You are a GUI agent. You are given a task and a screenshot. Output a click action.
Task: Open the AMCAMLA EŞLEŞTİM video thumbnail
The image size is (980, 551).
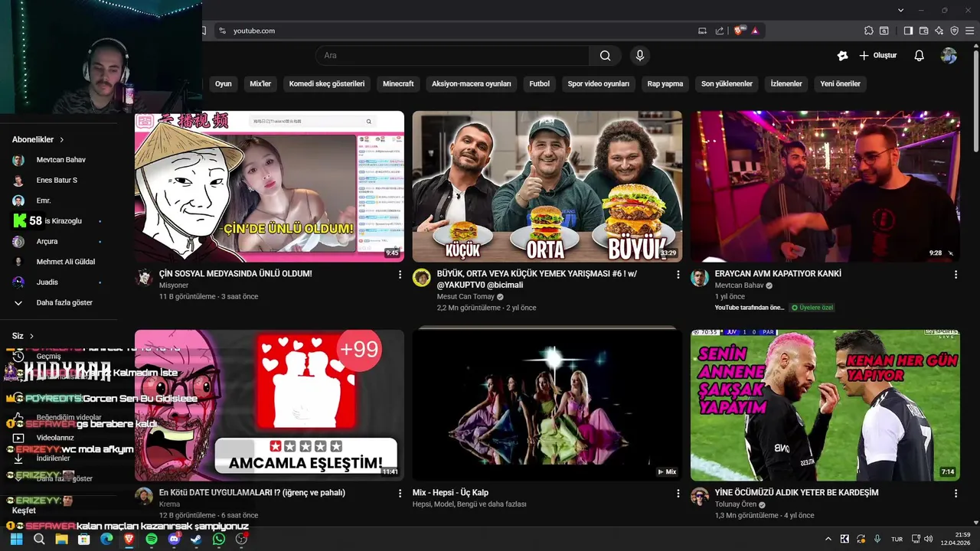(269, 406)
